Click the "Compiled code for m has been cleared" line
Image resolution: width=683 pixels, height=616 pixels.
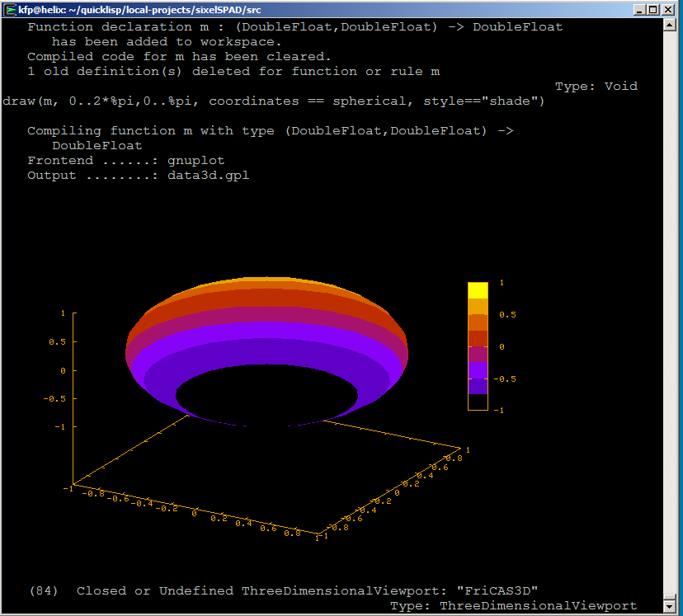point(179,57)
